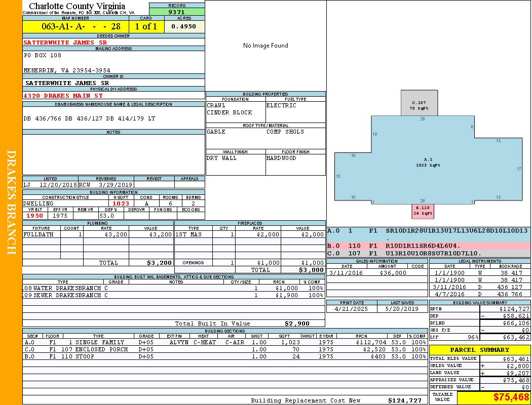532x405 pixels.
Task: Click FULLBATH plumbing fixture row
Action: [x=98, y=234]
